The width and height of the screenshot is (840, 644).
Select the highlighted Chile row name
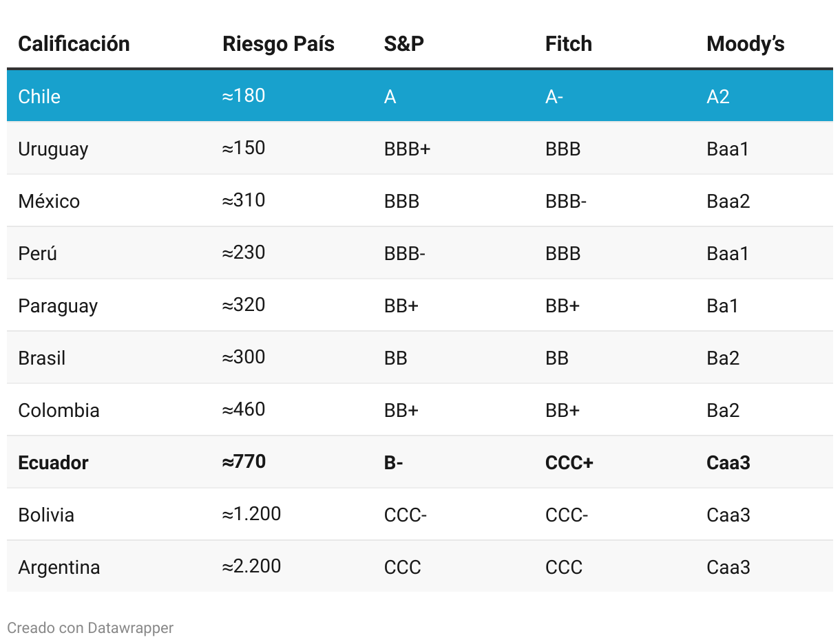tap(39, 96)
